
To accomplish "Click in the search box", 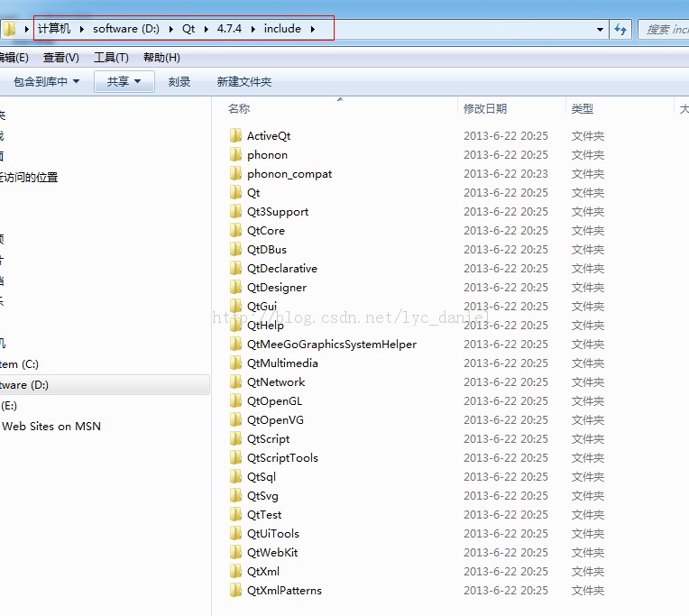I will coord(664,30).
